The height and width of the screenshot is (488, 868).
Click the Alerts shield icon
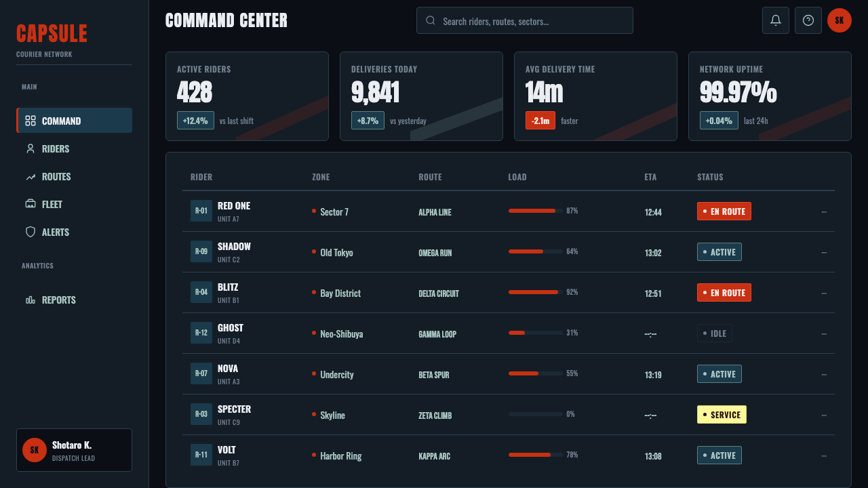pos(31,232)
